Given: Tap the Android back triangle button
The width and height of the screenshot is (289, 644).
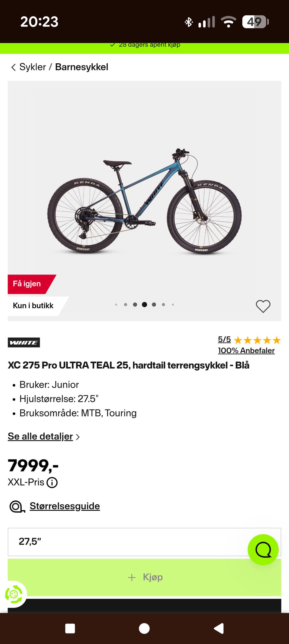Looking at the screenshot, I should [x=219, y=629].
